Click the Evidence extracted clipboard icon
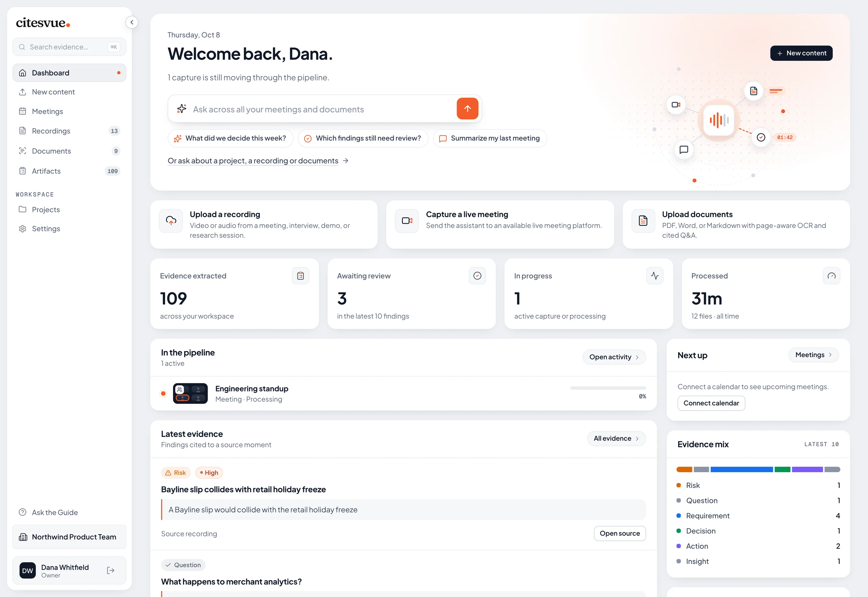This screenshot has width=868, height=597. point(300,276)
